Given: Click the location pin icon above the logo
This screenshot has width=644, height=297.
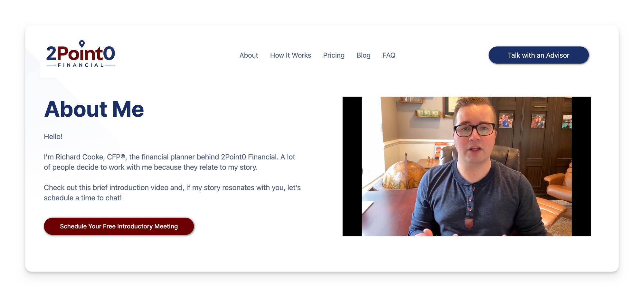Looking at the screenshot, I should 82,43.
